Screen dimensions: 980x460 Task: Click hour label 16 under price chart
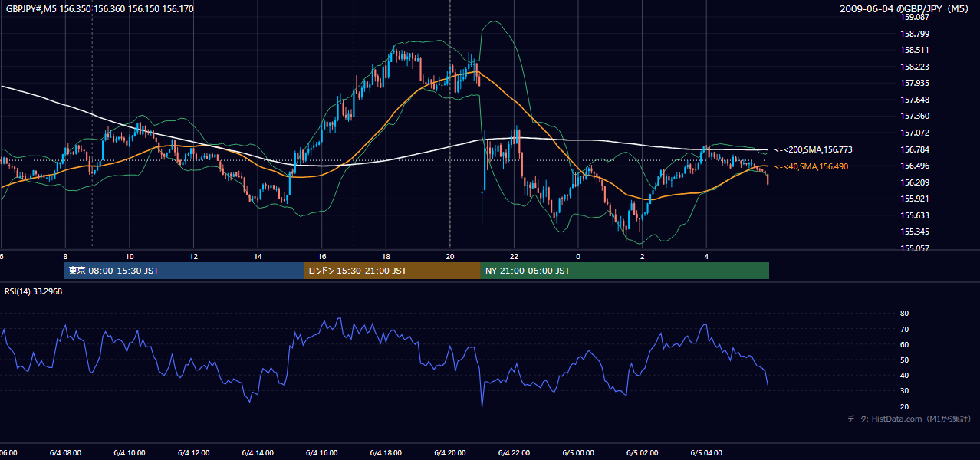click(x=322, y=257)
